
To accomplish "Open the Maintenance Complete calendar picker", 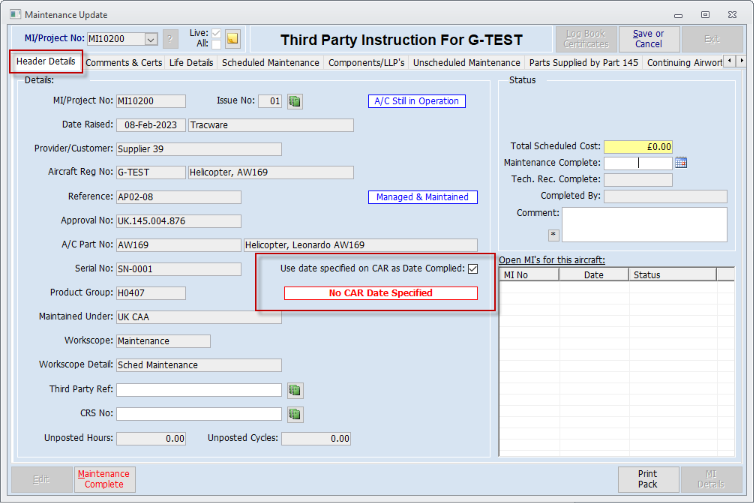I will [681, 163].
